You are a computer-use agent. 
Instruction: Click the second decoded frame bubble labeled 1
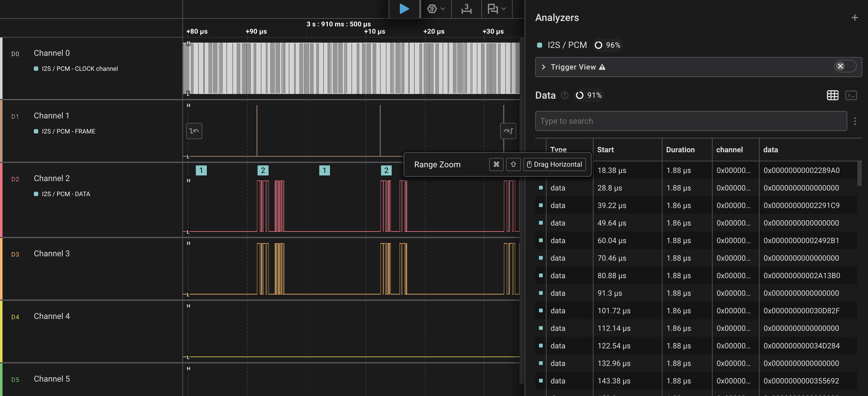(x=325, y=170)
